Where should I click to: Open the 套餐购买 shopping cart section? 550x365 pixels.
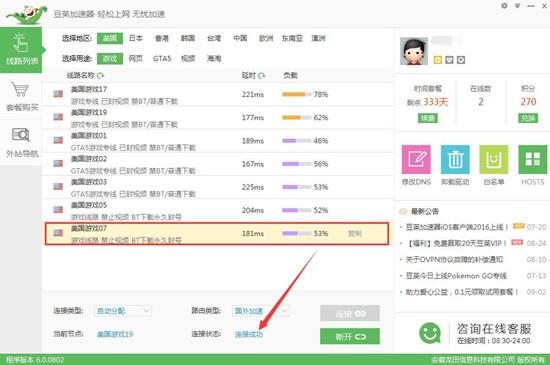pos(21,96)
